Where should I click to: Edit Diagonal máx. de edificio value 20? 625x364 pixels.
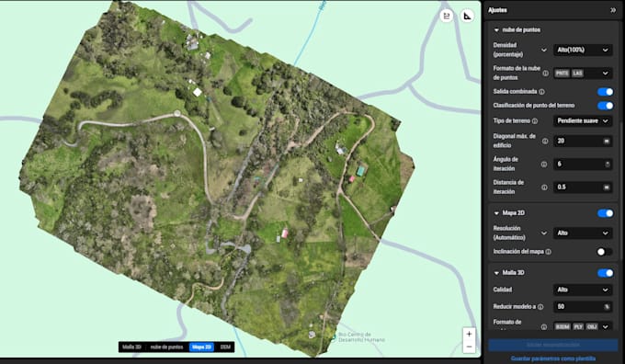pyautogui.click(x=583, y=142)
